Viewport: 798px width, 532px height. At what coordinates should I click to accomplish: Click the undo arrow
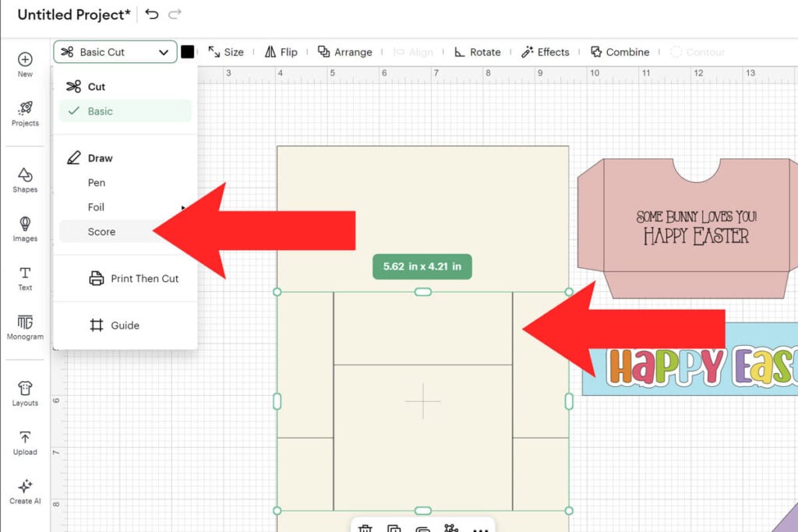click(152, 14)
